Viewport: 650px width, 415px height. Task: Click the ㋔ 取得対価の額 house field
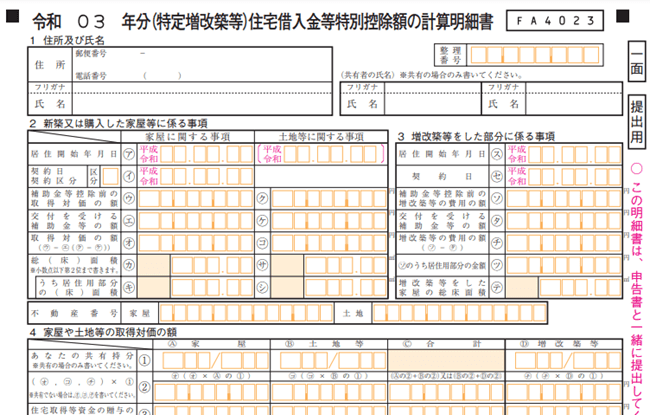(196, 243)
